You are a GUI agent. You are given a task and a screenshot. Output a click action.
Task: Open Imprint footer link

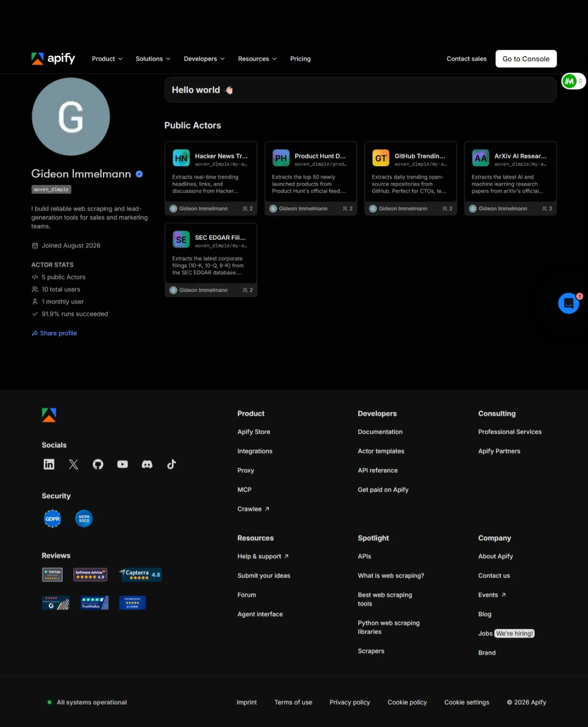click(247, 702)
